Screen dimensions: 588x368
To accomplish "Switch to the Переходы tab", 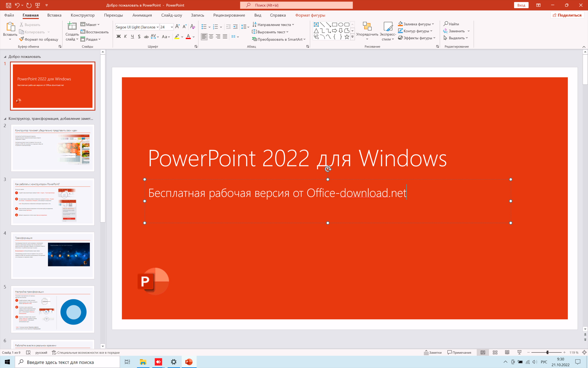I will tap(113, 15).
